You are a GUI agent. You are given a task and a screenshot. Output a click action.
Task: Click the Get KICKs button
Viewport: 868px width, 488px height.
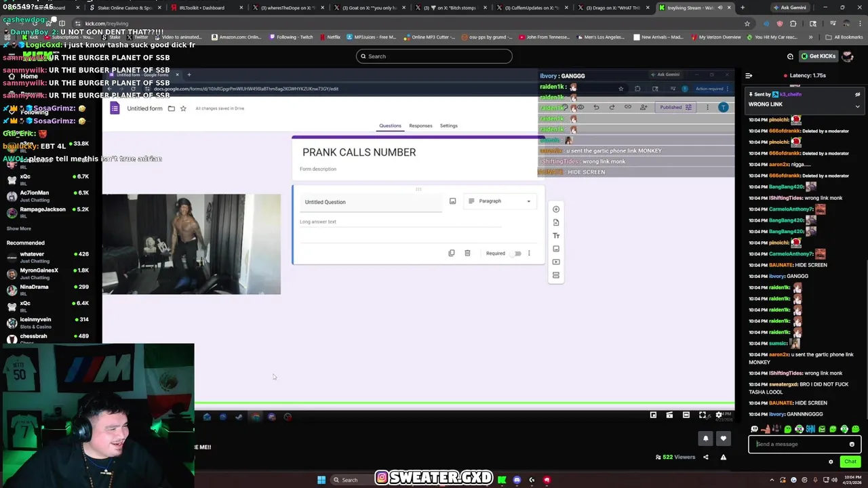tap(818, 56)
